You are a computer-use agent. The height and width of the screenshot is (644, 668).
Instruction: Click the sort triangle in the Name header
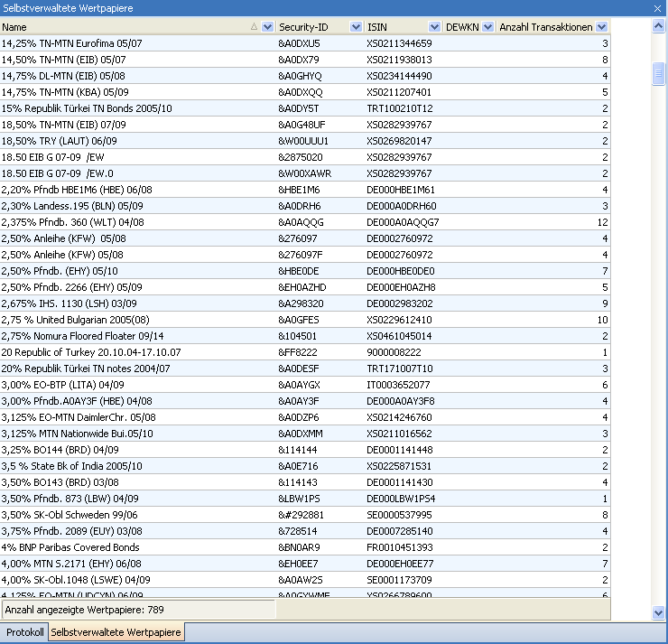253,27
